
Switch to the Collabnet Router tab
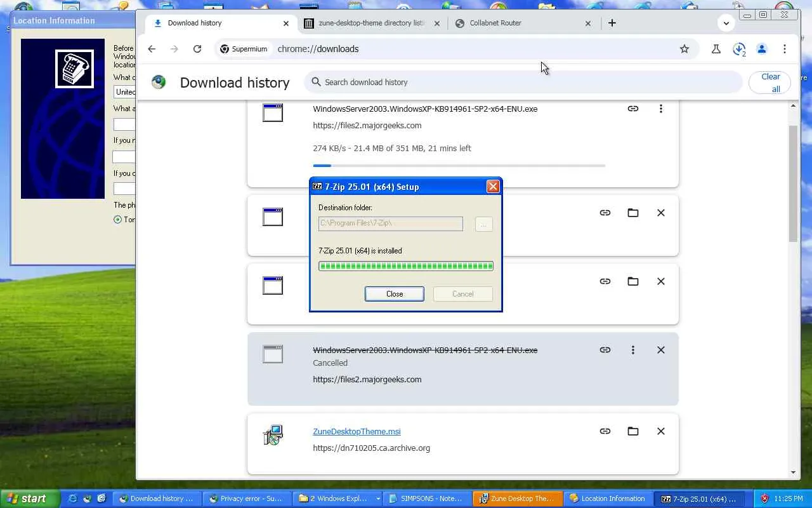click(x=523, y=23)
